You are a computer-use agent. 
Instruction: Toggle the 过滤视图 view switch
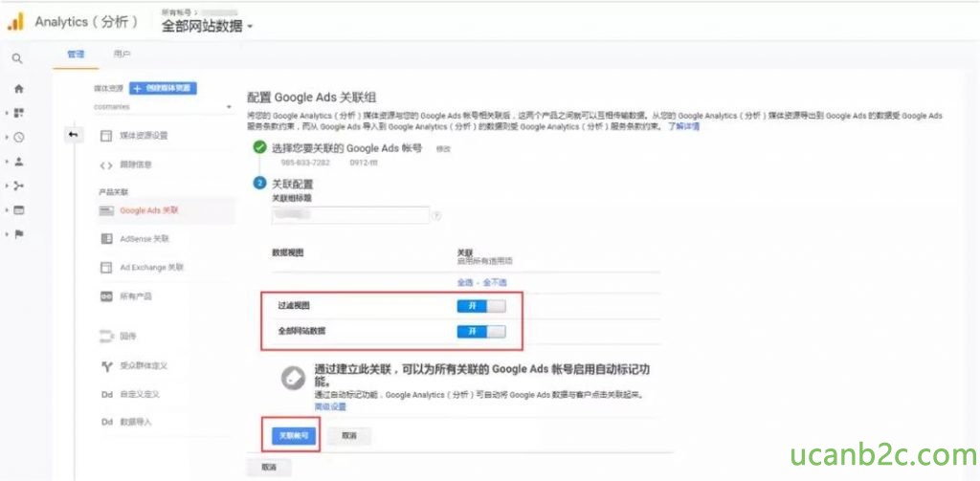pos(481,306)
